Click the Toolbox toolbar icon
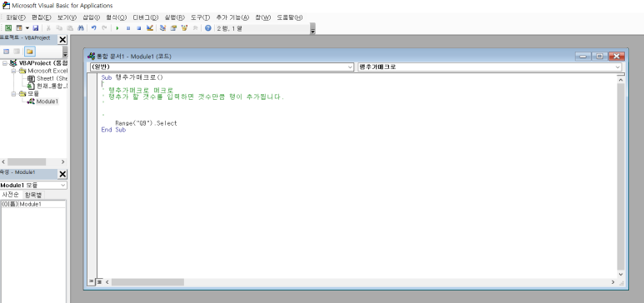 (195, 28)
